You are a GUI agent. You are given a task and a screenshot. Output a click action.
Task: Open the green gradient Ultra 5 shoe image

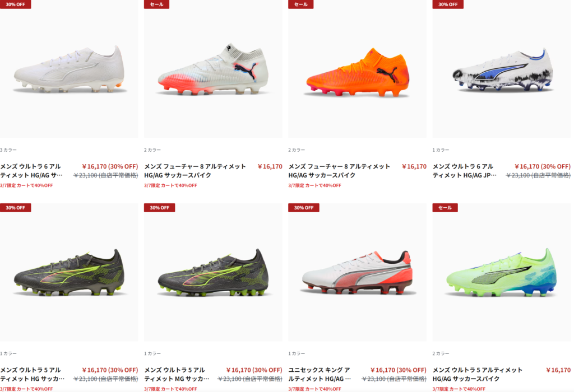click(502, 272)
